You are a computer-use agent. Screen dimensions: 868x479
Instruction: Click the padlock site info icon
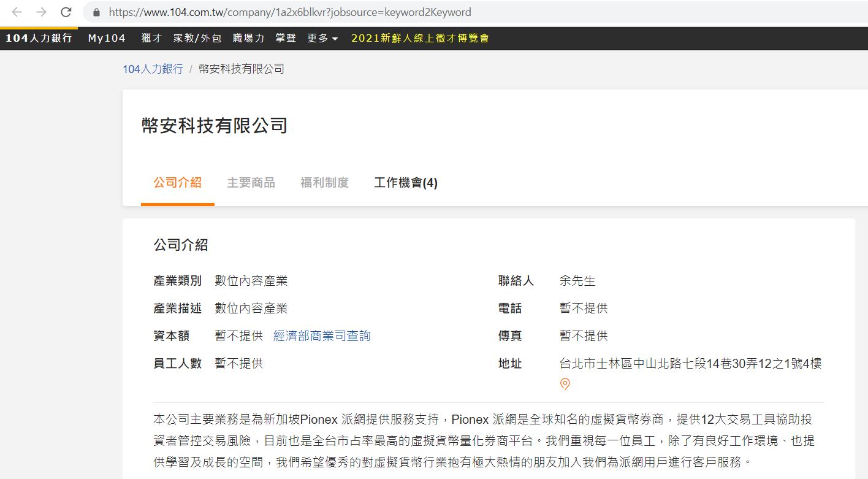[96, 12]
